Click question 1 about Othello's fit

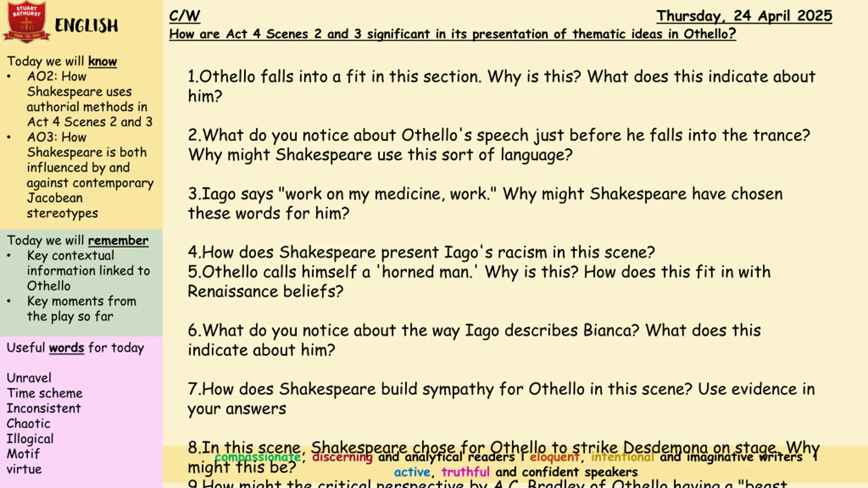click(x=501, y=86)
